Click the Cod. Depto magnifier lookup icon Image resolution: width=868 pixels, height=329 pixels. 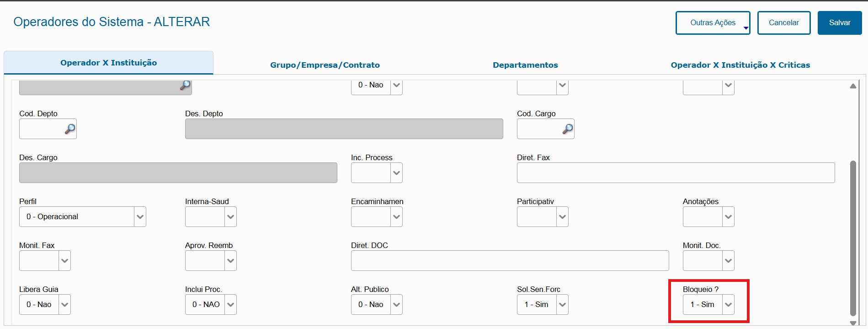(x=70, y=129)
